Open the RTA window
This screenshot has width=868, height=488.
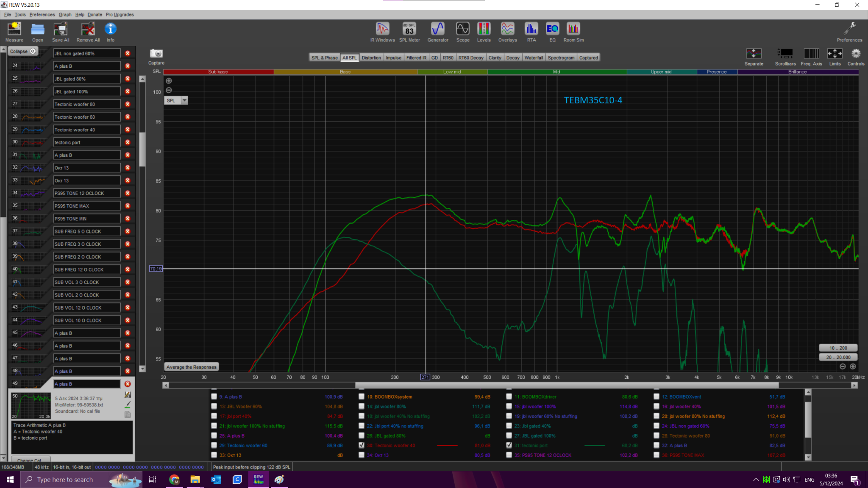tap(531, 32)
